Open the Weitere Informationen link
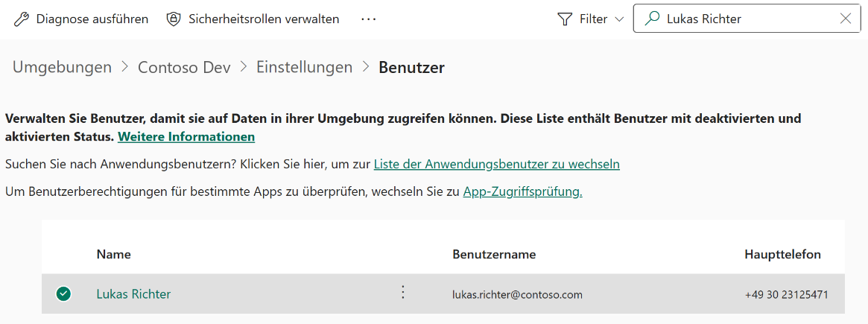 186,136
